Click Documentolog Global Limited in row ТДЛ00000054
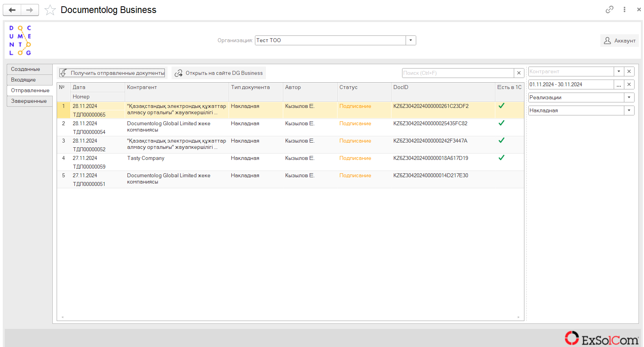The height and width of the screenshot is (347, 644). pyautogui.click(x=169, y=126)
